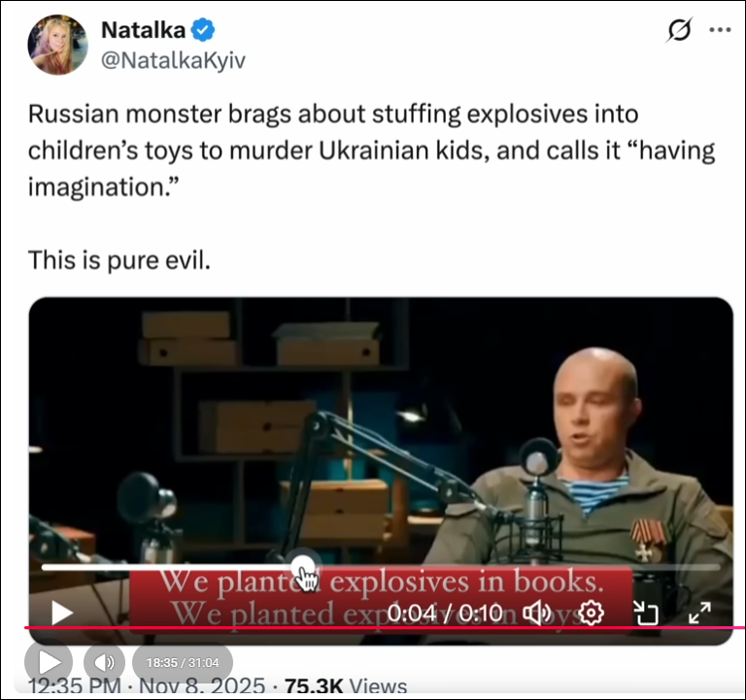Click the round grey play button overlay

(49, 662)
